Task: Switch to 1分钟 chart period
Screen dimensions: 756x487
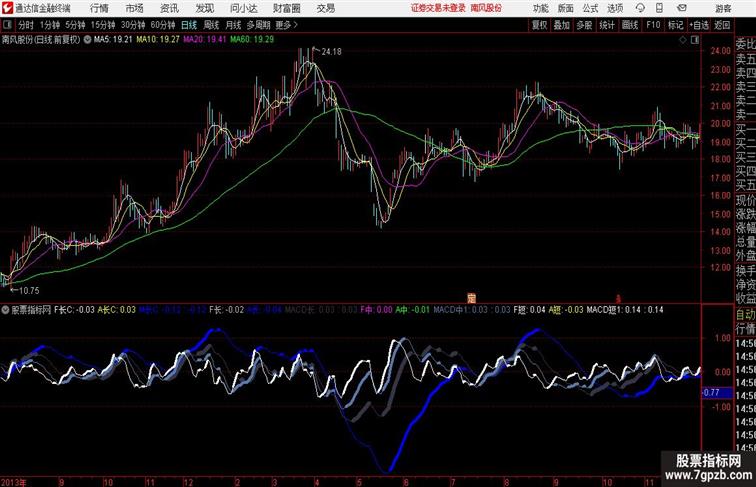Action: (50, 25)
